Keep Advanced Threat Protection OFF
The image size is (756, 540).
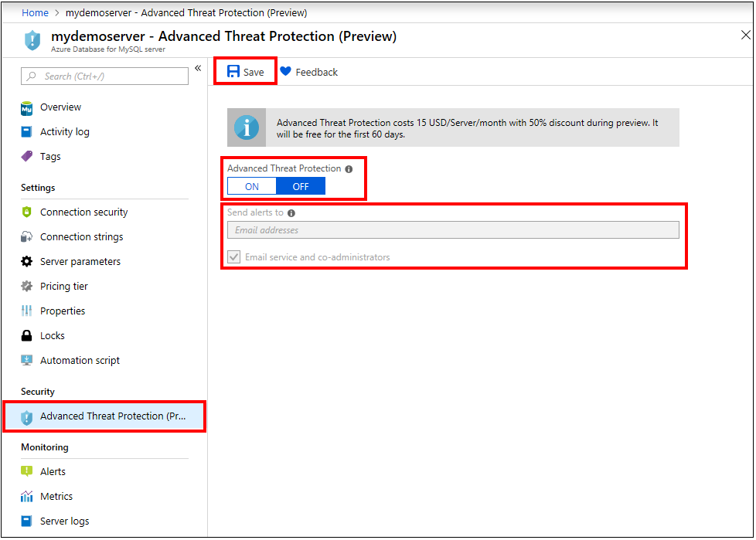[x=301, y=185]
